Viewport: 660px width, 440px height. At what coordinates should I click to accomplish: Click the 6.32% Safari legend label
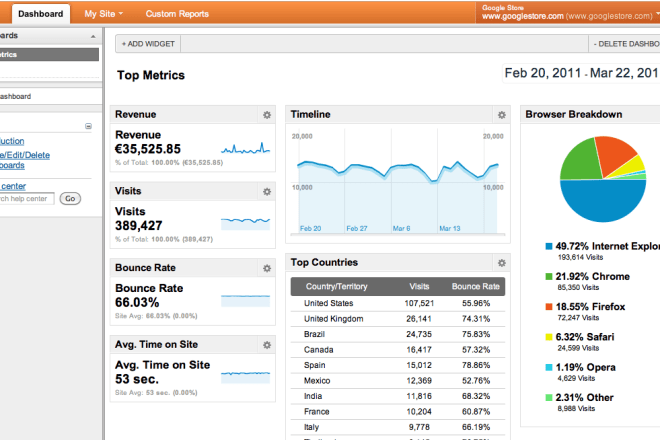click(x=585, y=337)
